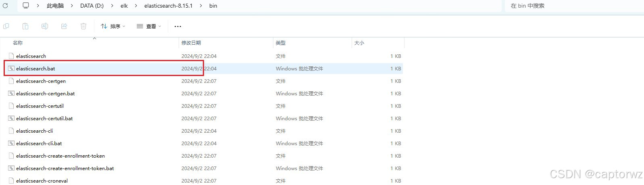Image resolution: width=644 pixels, height=185 pixels.
Task: Click the computer monitor icon in address bar
Action: 26,6
